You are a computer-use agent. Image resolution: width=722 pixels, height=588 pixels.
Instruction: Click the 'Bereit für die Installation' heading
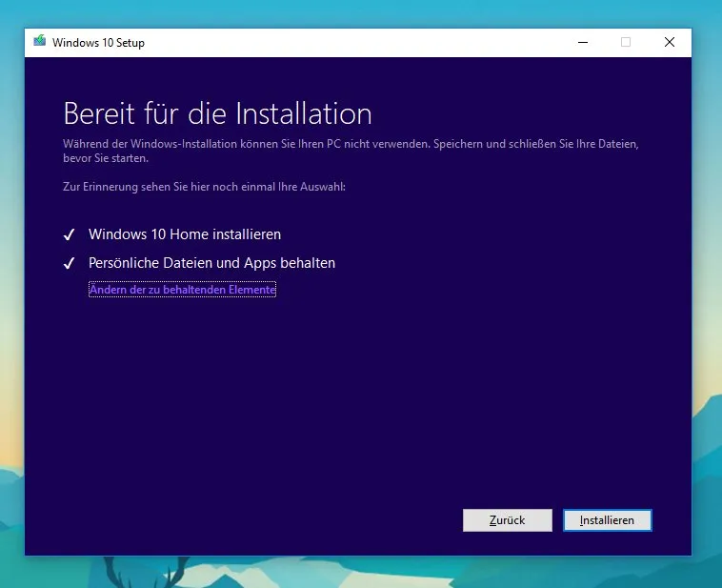[217, 113]
